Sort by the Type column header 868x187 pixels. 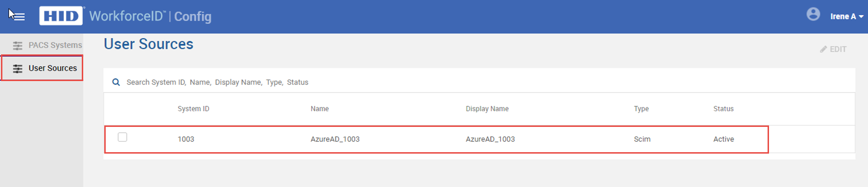click(641, 109)
